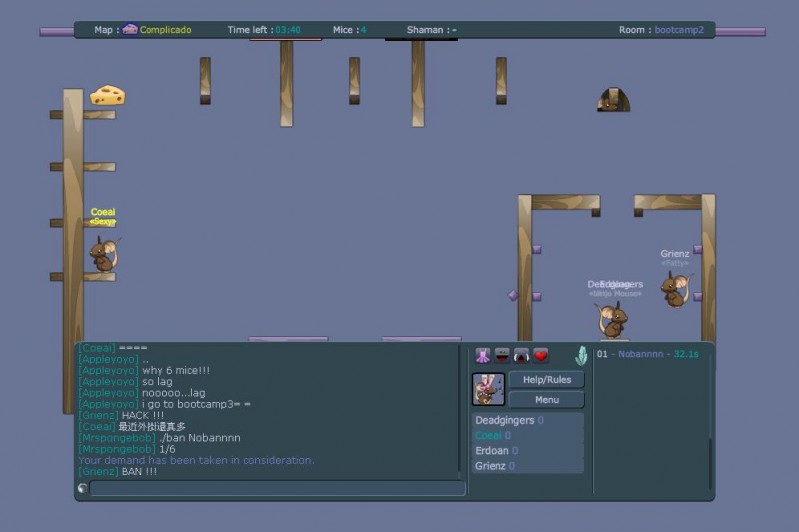Viewport: 799px width, 532px height.
Task: Click the laugh emote icon
Action: click(502, 356)
